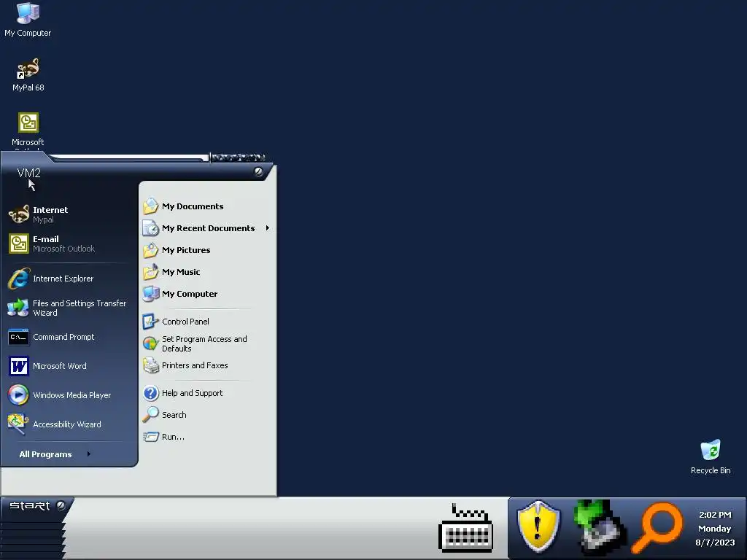Click the Windows Media Player icon
The height and width of the screenshot is (560, 747).
(18, 395)
